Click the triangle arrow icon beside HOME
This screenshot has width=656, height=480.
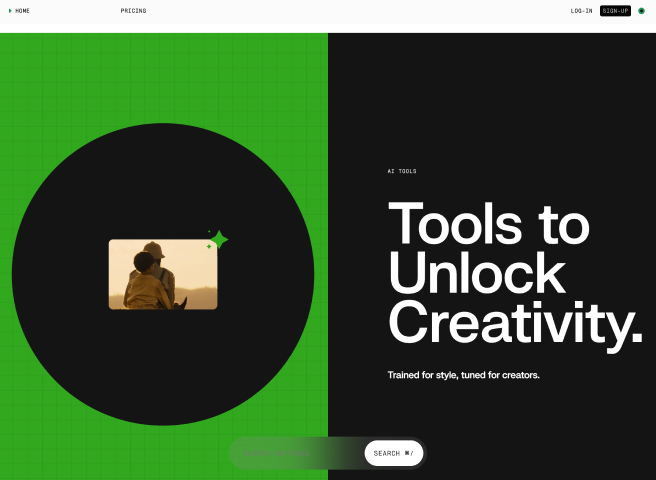[x=10, y=11]
